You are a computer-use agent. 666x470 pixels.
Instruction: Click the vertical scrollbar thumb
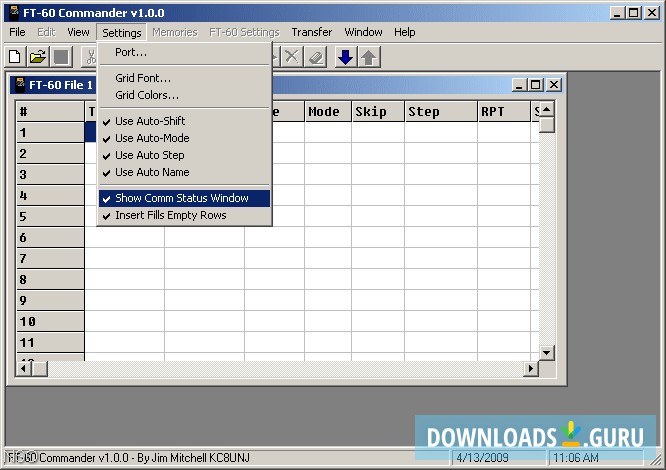pyautogui.click(x=547, y=125)
